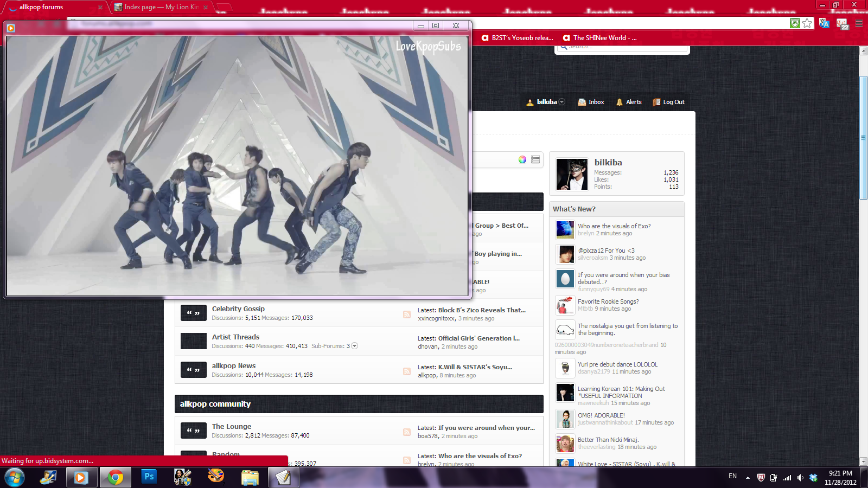
Task: Click the Alerts bell icon
Action: [x=620, y=102]
